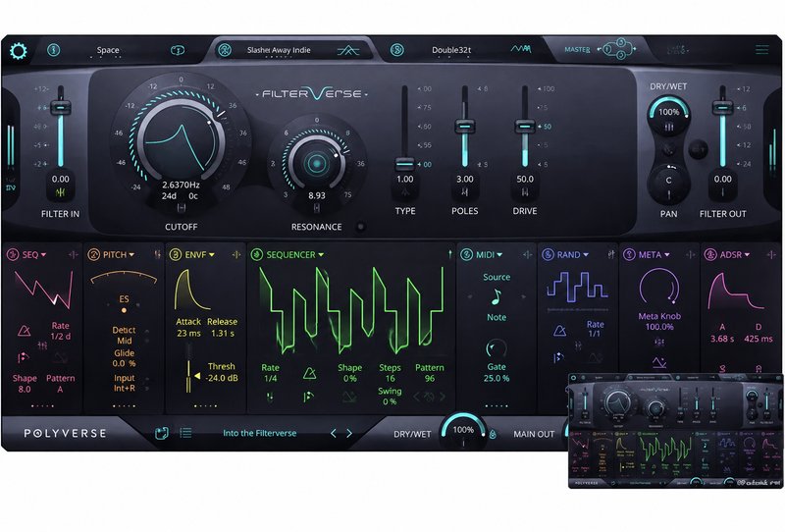Toggle the modulator 5 MIDI number badge

click(466, 254)
